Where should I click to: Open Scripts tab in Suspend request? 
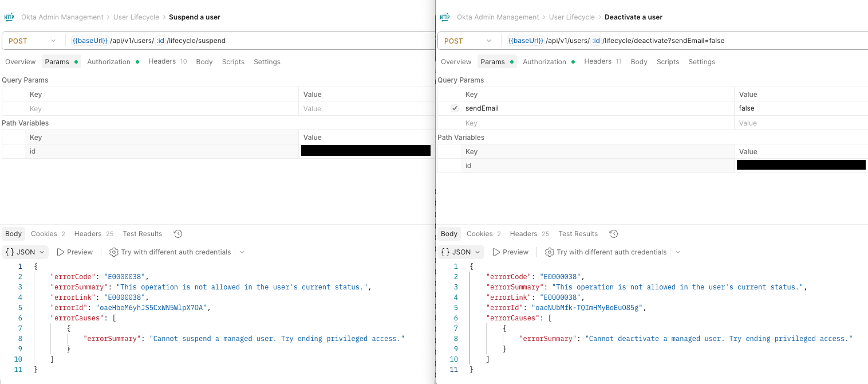tap(233, 62)
